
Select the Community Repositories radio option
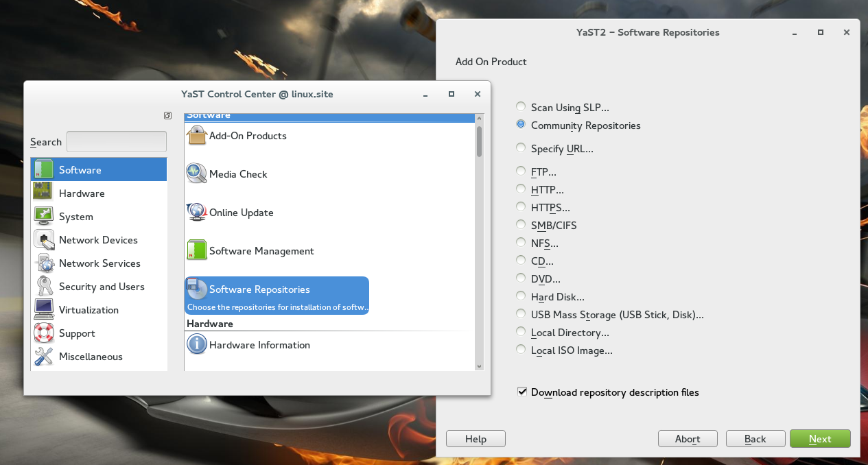521,125
